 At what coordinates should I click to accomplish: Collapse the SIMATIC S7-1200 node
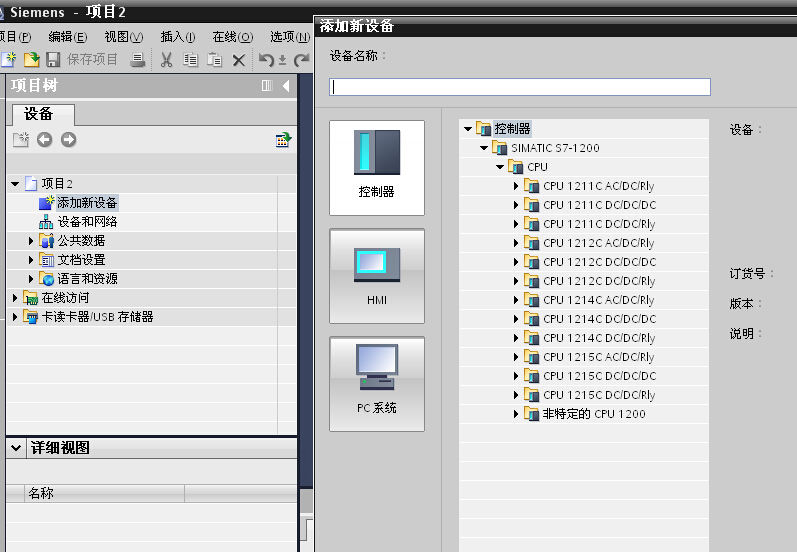tap(484, 148)
